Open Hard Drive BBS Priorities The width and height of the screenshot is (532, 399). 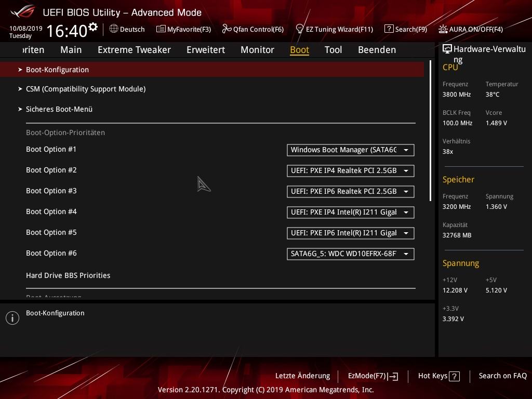(x=68, y=275)
